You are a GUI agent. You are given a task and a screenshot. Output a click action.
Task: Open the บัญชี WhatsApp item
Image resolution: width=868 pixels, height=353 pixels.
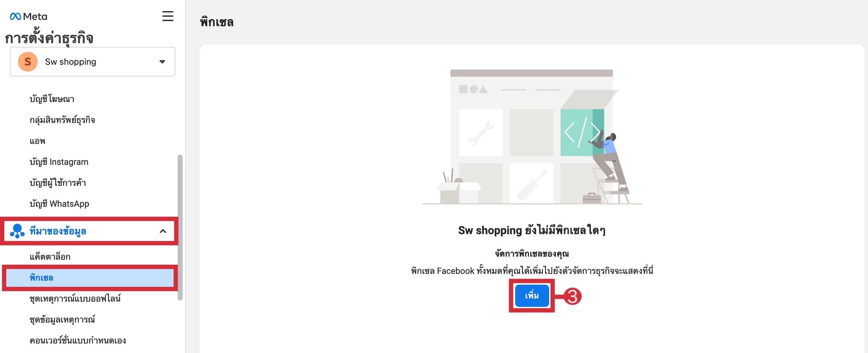tap(59, 204)
